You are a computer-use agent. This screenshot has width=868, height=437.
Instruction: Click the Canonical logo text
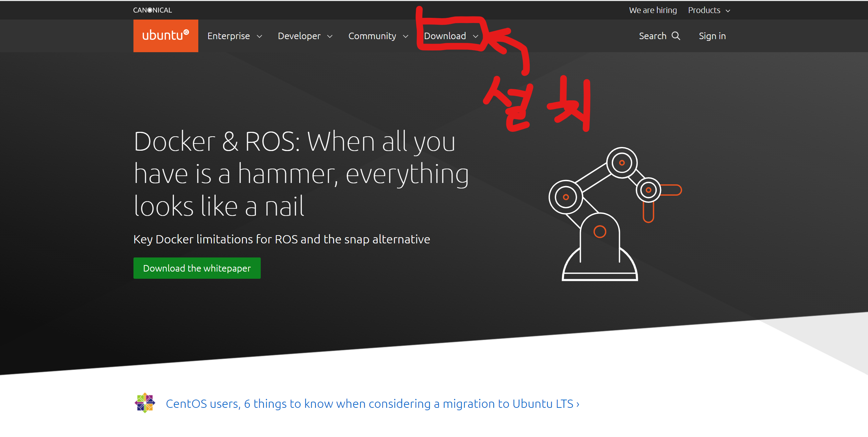click(152, 10)
